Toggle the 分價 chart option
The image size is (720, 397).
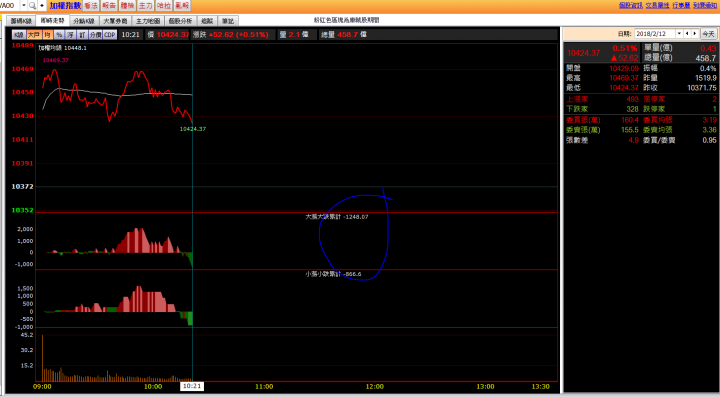[95, 35]
